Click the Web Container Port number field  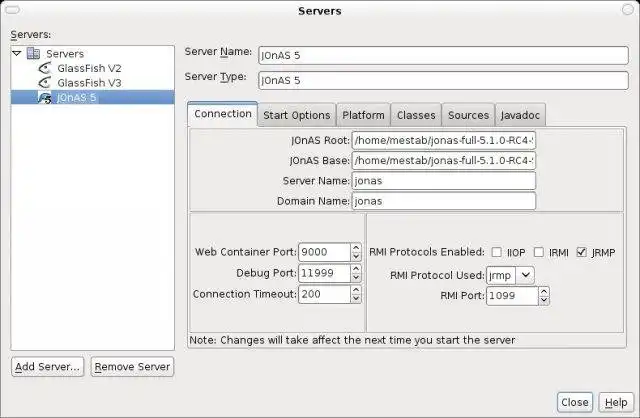[x=324, y=252]
